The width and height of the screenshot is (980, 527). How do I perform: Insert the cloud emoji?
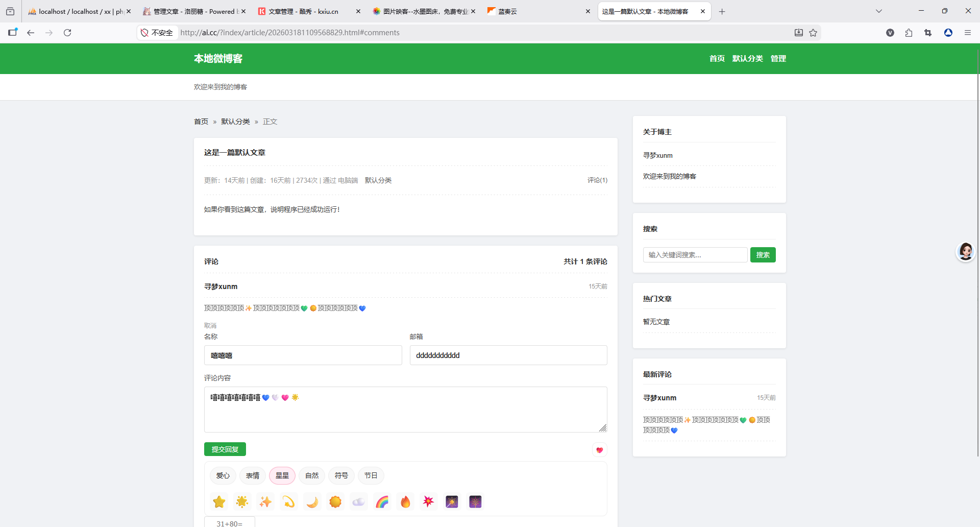[x=359, y=502]
